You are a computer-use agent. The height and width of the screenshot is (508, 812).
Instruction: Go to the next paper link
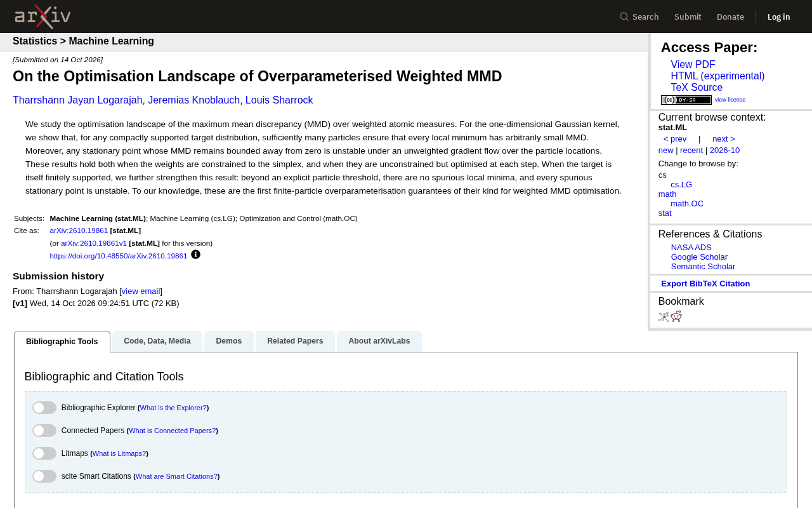click(724, 139)
